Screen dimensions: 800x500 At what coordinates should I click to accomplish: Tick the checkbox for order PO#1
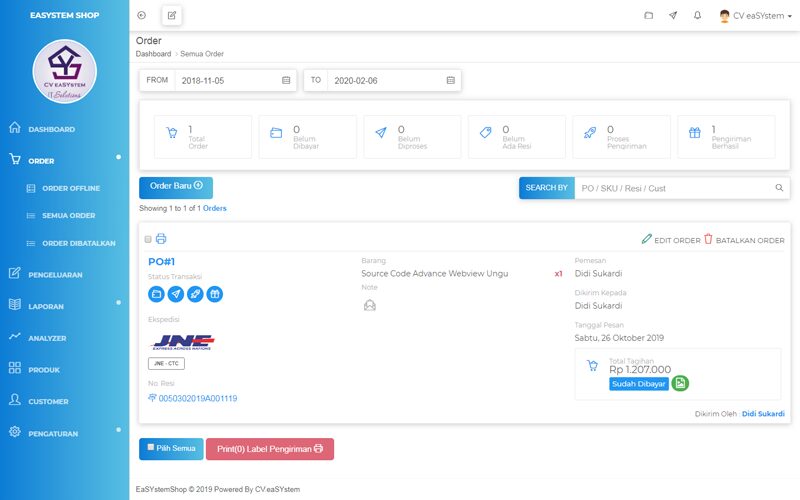pos(148,239)
